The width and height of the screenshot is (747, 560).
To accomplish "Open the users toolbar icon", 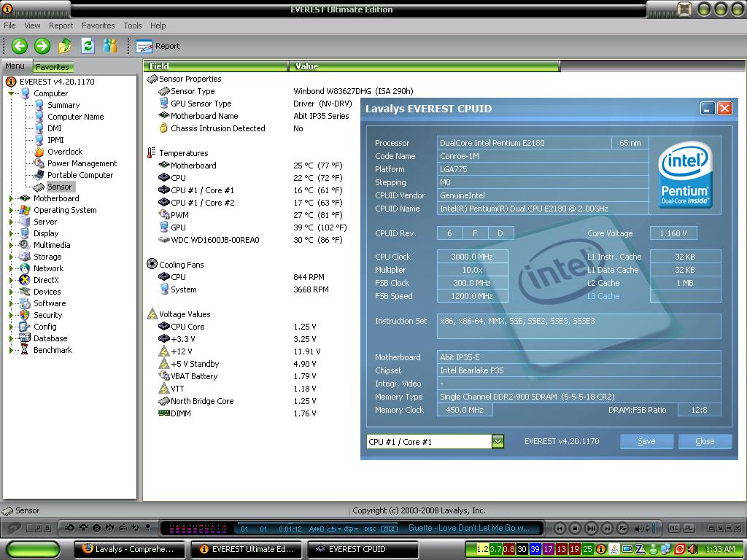I will pyautogui.click(x=111, y=46).
